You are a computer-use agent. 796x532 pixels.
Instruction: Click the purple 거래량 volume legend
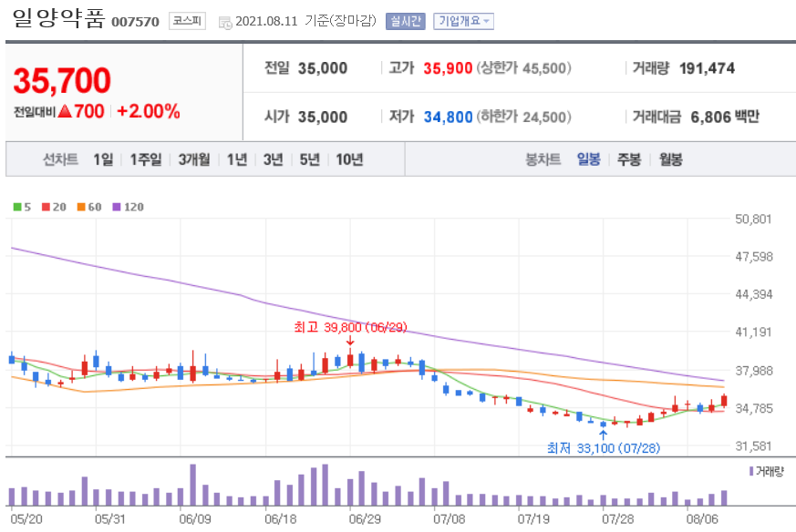pyautogui.click(x=767, y=472)
